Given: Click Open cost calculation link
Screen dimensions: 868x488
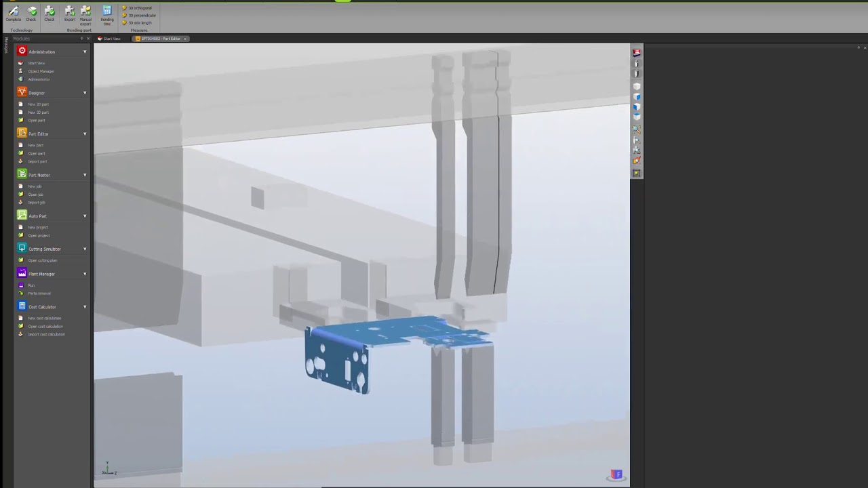Looking at the screenshot, I should coord(45,327).
